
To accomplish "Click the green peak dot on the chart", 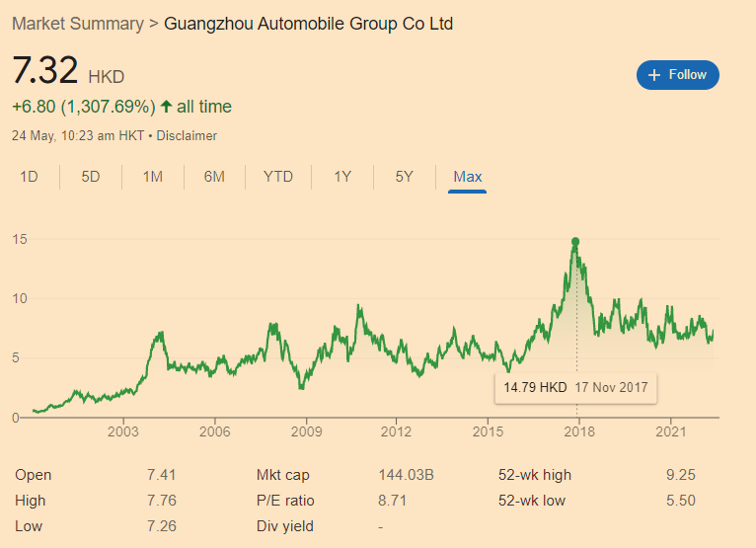I will [x=575, y=242].
